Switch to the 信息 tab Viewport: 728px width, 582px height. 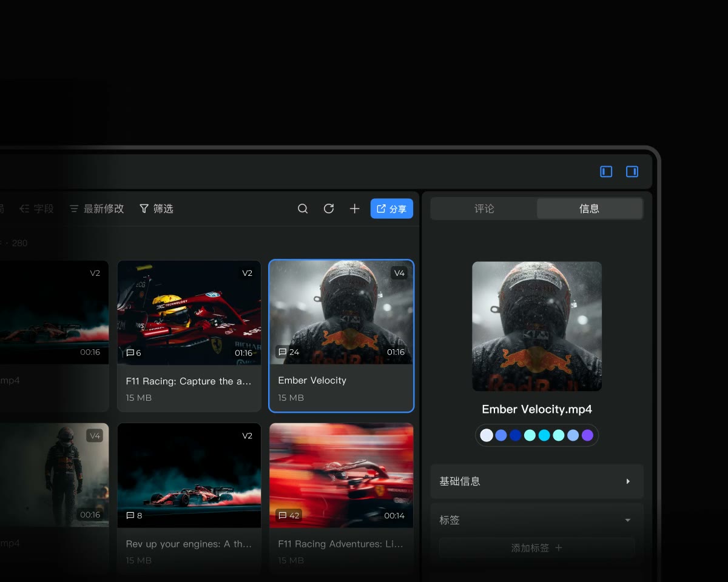tap(589, 209)
